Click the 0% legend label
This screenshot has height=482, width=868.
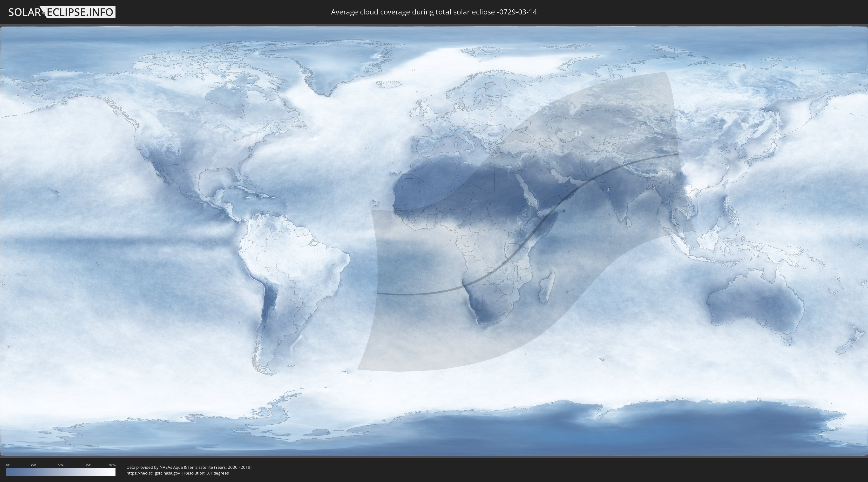[8, 465]
